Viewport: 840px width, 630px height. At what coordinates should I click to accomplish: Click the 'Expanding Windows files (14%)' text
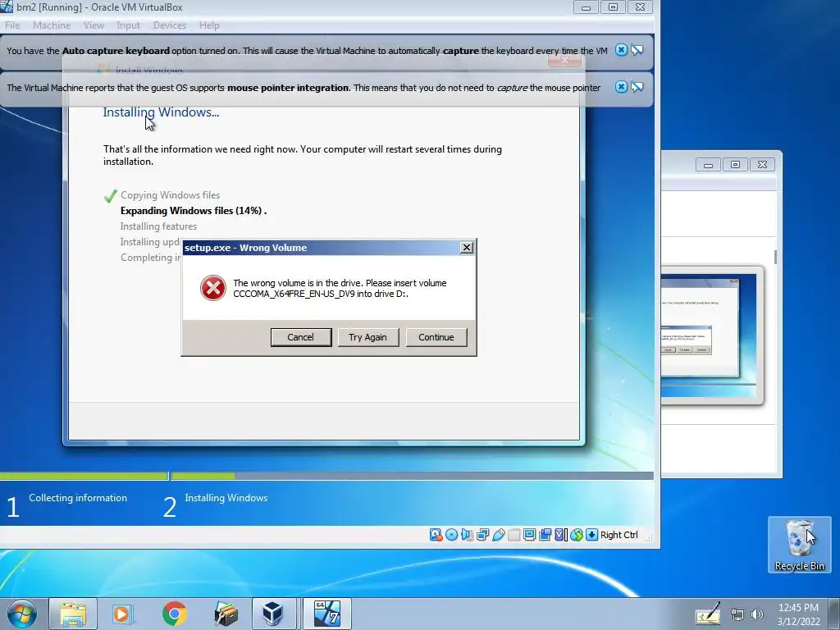coord(194,211)
